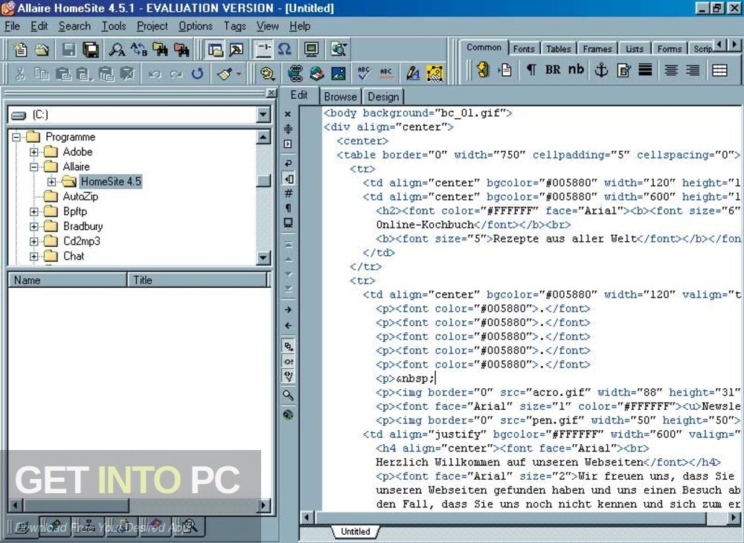Close the resource panel with X button
The width and height of the screenshot is (744, 543).
pos(270,93)
